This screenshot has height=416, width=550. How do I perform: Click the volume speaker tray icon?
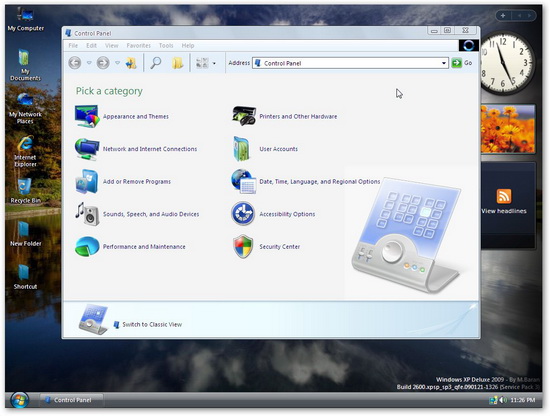503,400
